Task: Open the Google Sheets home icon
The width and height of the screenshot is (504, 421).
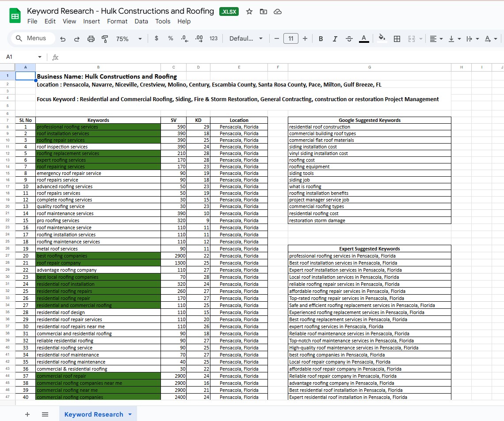Action: point(15,16)
